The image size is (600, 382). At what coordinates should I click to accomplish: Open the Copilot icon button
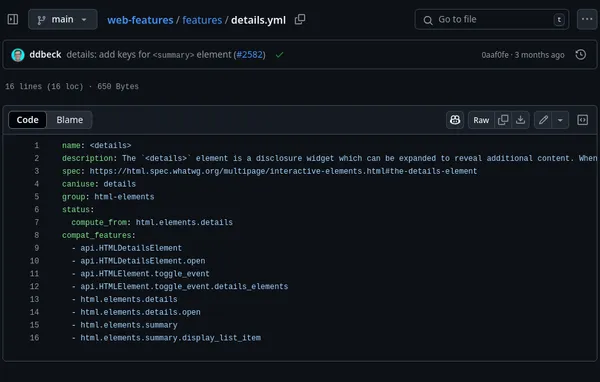tap(455, 120)
